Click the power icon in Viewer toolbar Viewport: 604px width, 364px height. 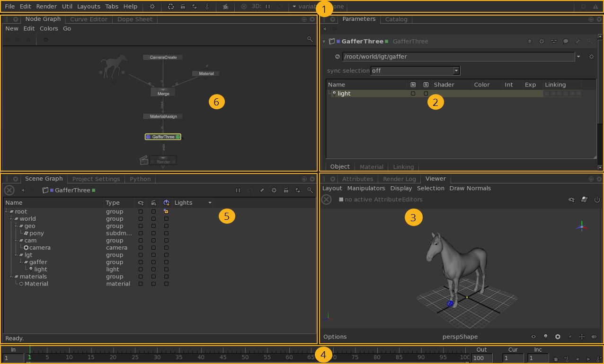pos(597,200)
